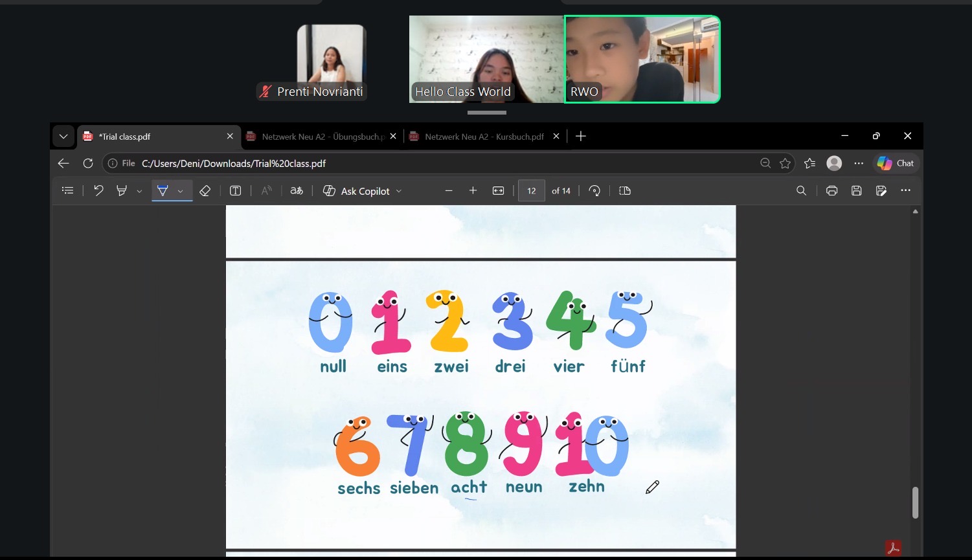972x560 pixels.
Task: Print the PDF document
Action: (x=832, y=191)
